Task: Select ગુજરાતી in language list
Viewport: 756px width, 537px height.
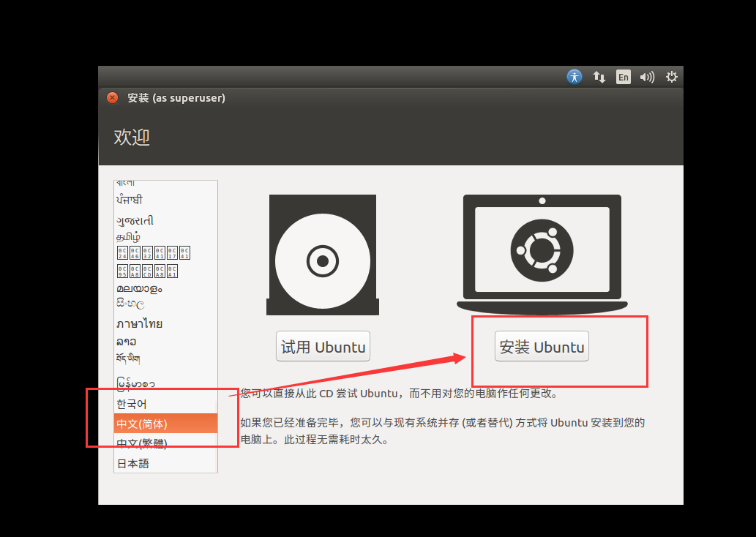Action: click(165, 220)
